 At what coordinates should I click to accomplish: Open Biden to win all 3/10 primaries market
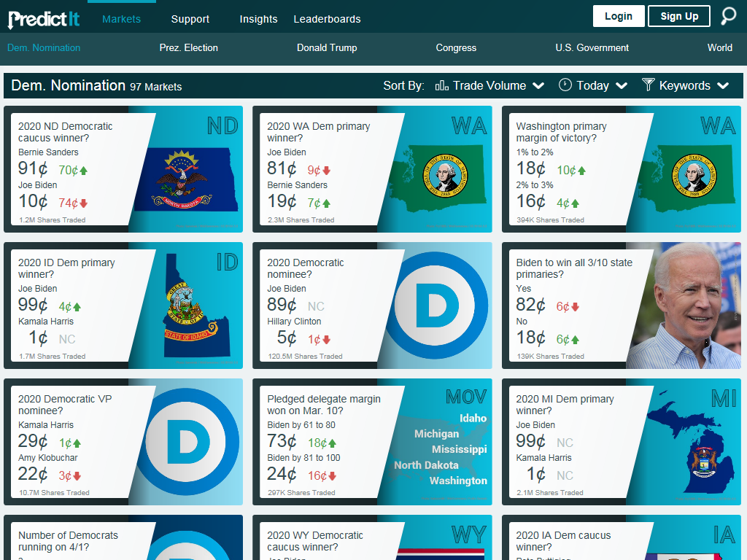[x=574, y=268]
